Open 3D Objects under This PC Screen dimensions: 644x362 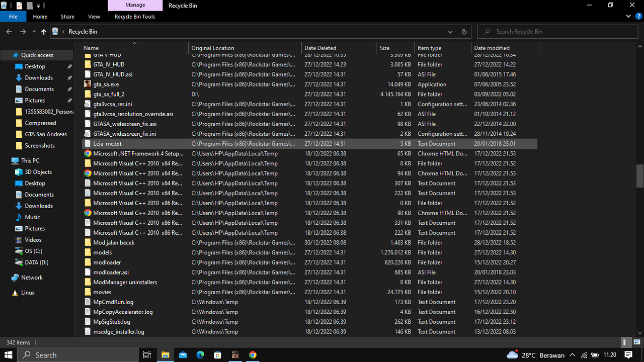[38, 172]
